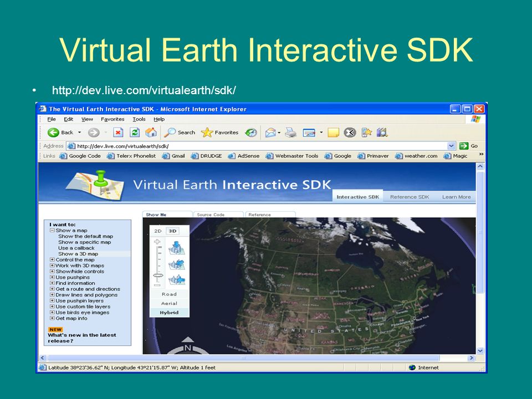Click the compass N control on map
This screenshot has width=532, height=399.
[188, 347]
